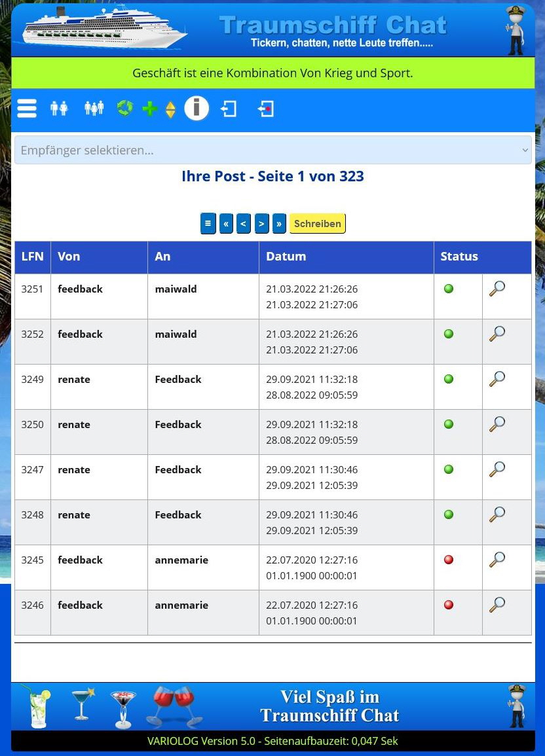Toggle the red status light of message 3245
Screen dimensions: 545x756
tap(448, 559)
